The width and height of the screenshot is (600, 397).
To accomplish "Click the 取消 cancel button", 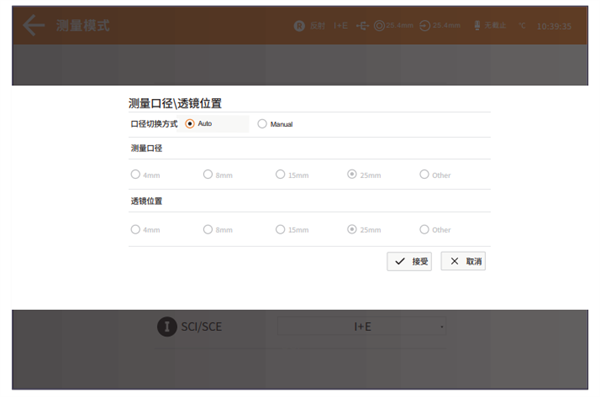I will [463, 261].
